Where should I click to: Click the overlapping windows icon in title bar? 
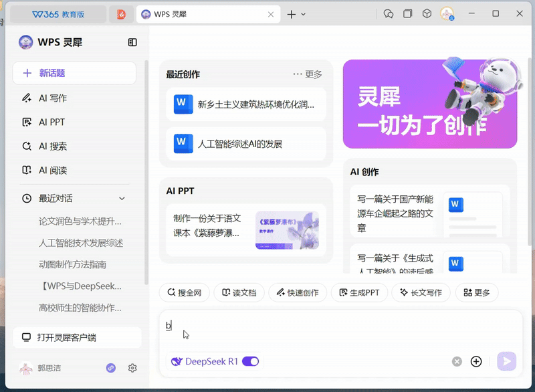click(407, 13)
